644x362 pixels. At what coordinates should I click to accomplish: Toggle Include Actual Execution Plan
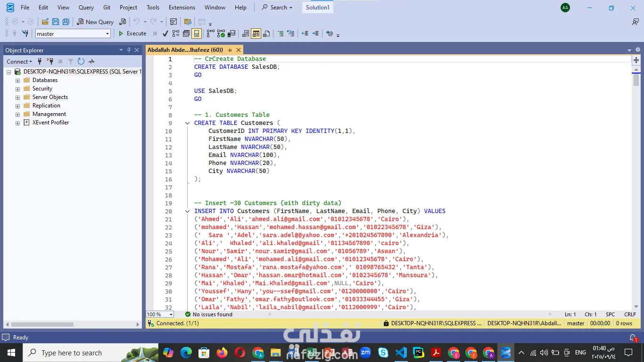click(211, 33)
